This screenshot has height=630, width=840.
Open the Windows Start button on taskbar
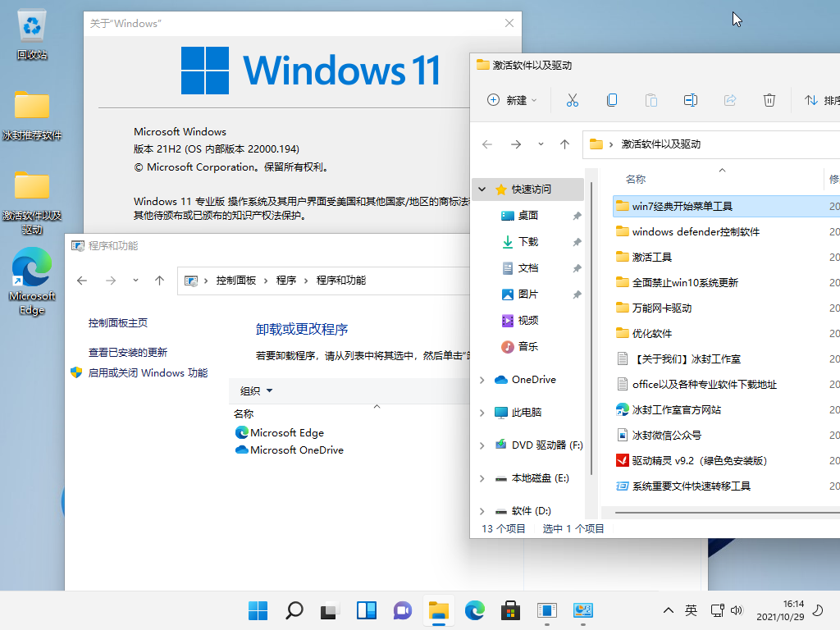(x=258, y=610)
